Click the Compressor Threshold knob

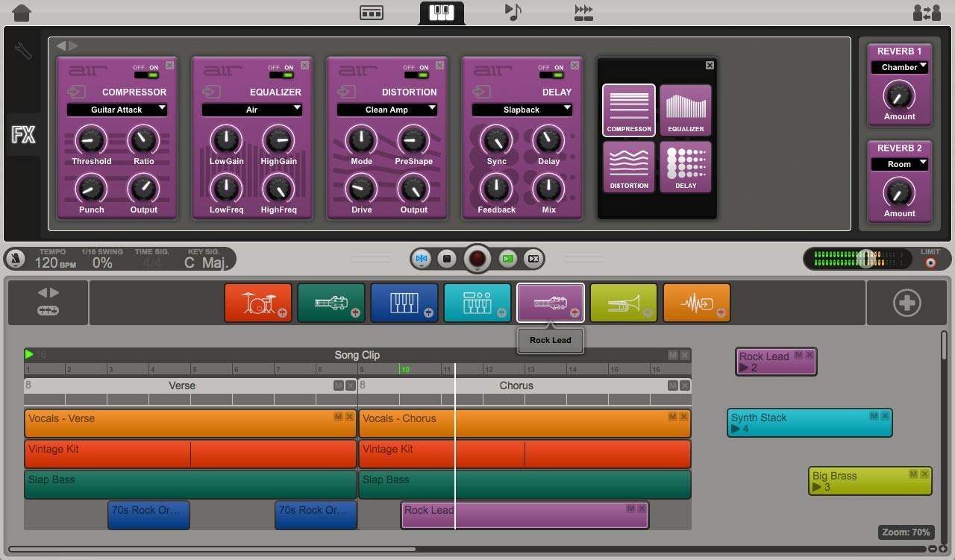92,140
